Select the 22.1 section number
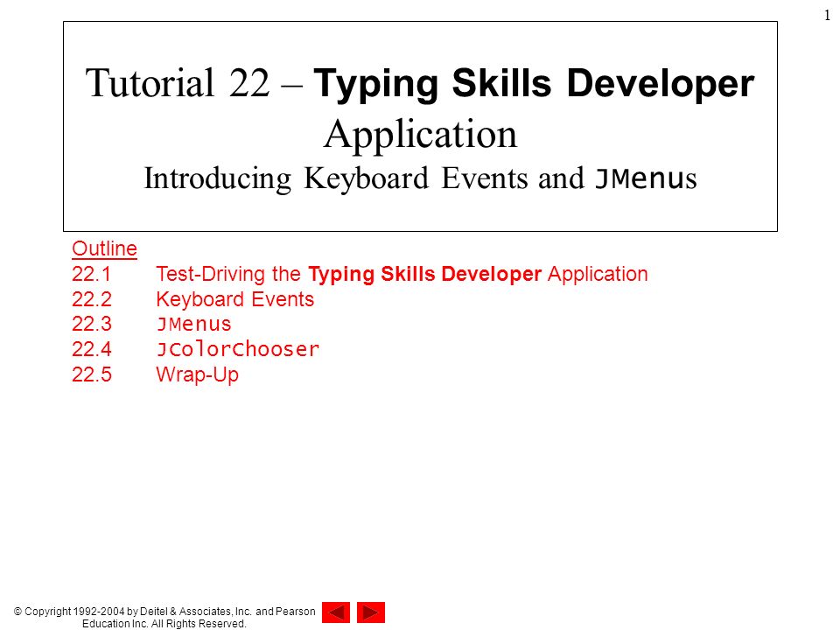The width and height of the screenshot is (840, 630). (x=91, y=274)
